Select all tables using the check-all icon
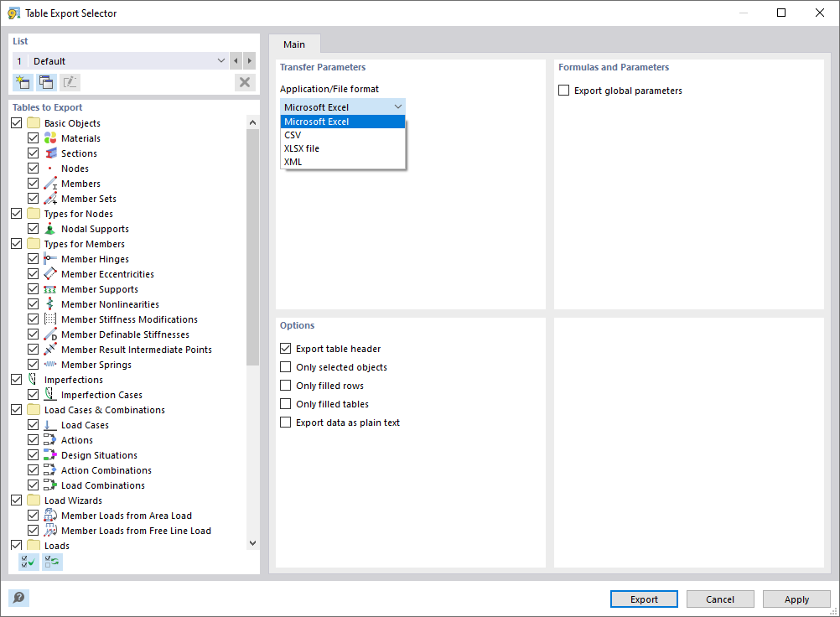Viewport: 840px width, 617px height. tap(27, 561)
